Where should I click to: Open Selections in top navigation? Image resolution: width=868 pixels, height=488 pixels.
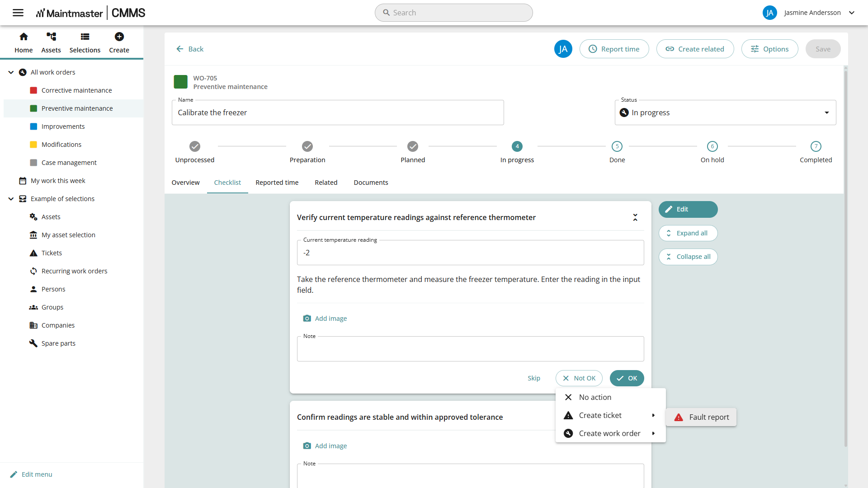[x=85, y=42]
